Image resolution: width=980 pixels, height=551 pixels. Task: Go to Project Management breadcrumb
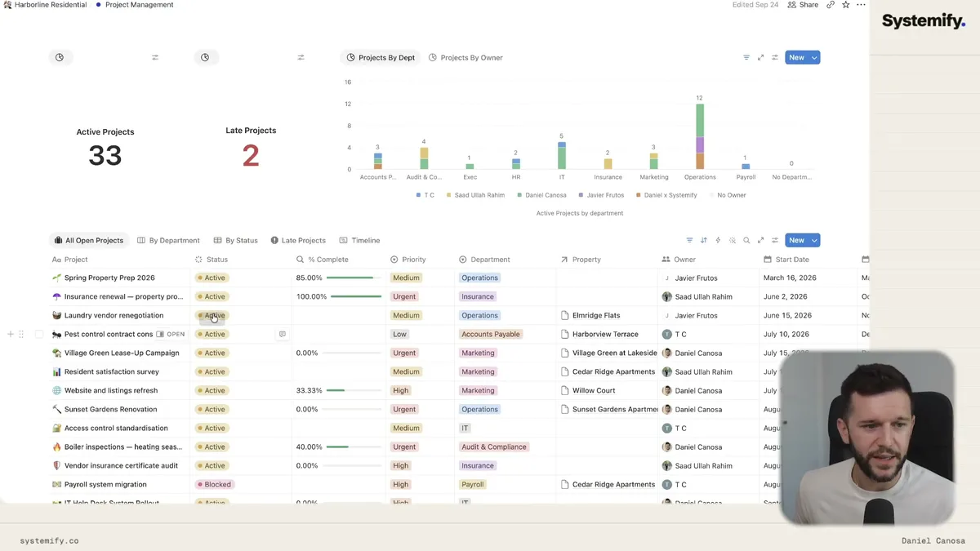tap(135, 5)
